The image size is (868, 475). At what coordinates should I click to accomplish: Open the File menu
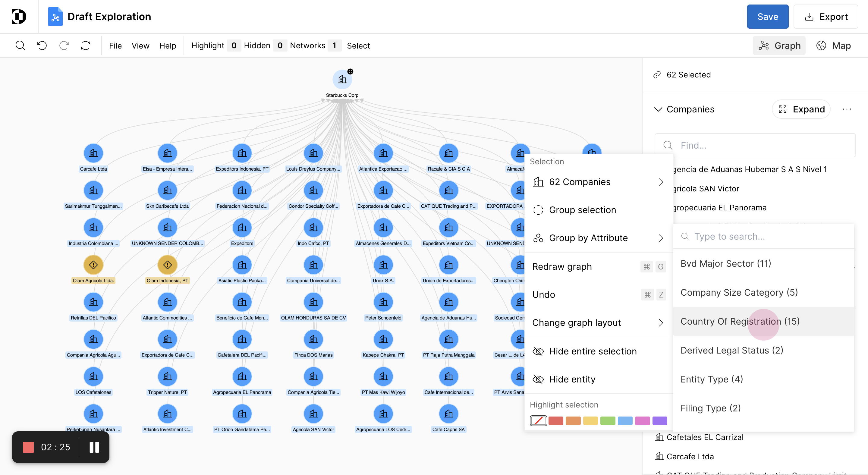[x=115, y=46]
